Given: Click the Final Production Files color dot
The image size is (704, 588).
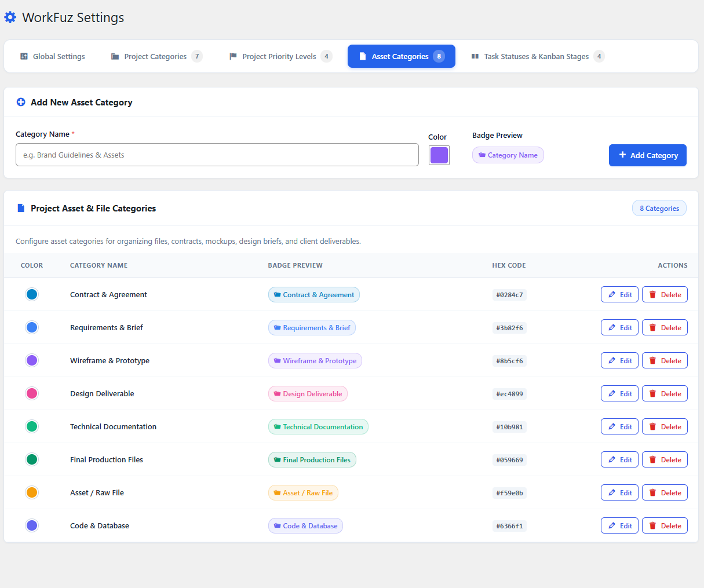Looking at the screenshot, I should pyautogui.click(x=32, y=459).
